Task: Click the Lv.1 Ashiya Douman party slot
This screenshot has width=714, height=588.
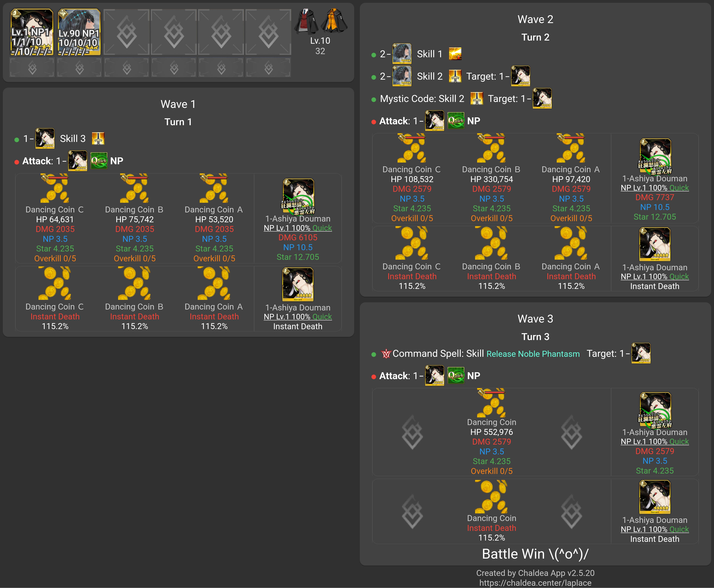Action: click(32, 33)
